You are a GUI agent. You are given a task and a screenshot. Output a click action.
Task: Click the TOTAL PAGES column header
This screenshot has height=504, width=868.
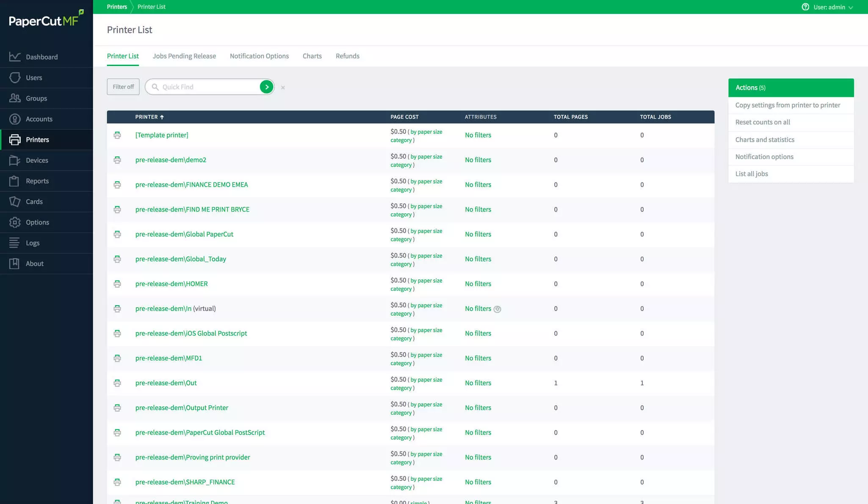(570, 117)
